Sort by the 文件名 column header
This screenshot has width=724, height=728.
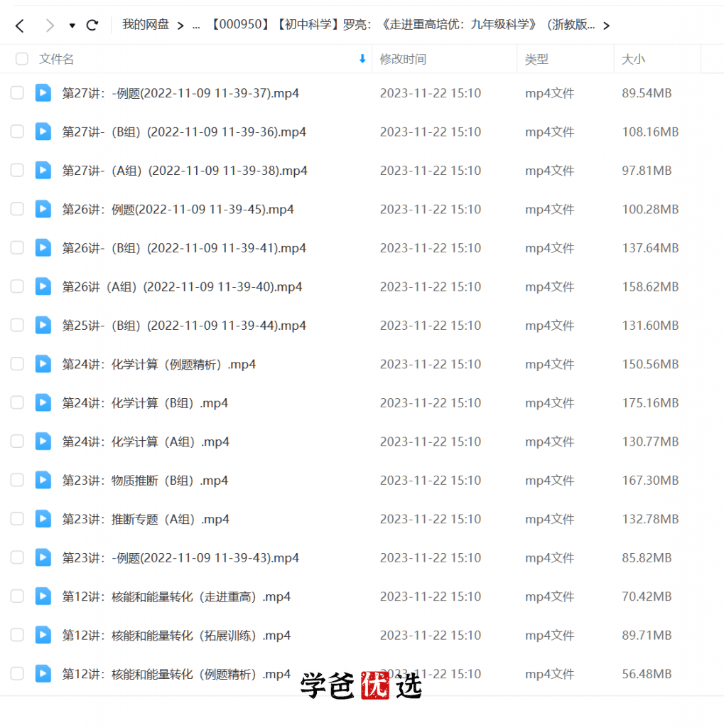tap(57, 59)
